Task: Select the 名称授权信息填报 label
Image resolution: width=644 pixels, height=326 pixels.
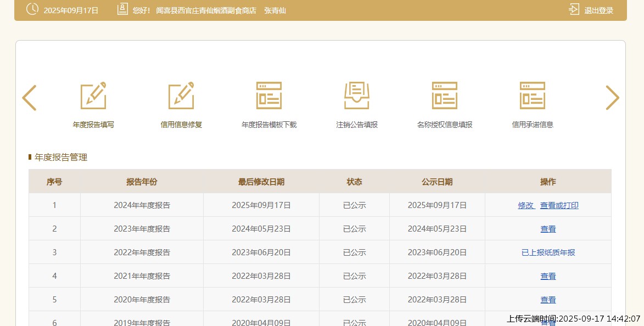Action: pyautogui.click(x=445, y=125)
